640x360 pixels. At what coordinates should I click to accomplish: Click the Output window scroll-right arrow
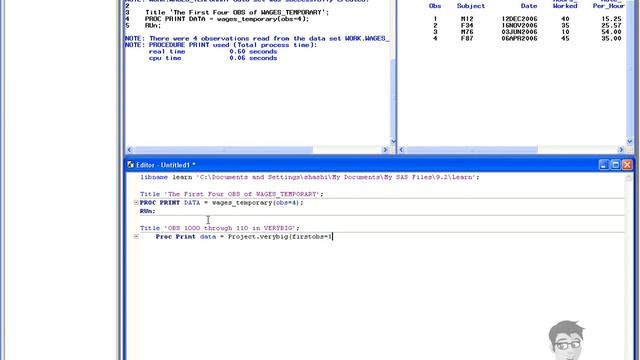pos(621,150)
